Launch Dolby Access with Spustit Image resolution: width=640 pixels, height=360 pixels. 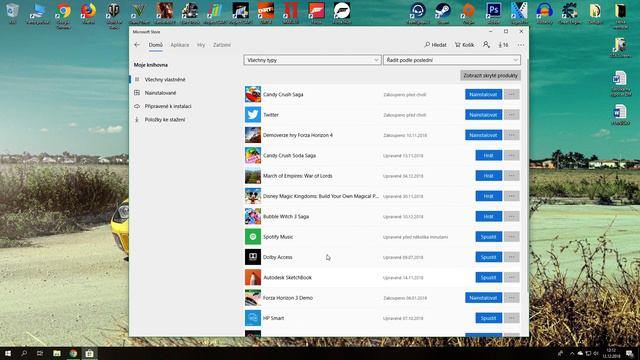click(489, 257)
